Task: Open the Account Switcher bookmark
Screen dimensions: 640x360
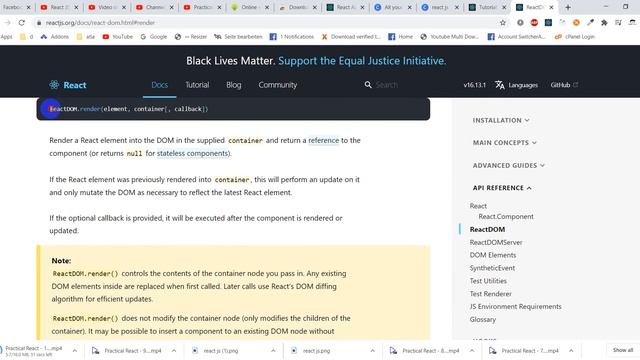Action: tap(516, 37)
